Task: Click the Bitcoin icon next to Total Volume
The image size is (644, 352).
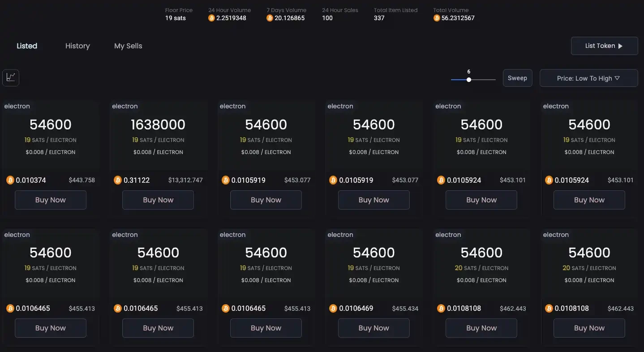Action: (437, 18)
